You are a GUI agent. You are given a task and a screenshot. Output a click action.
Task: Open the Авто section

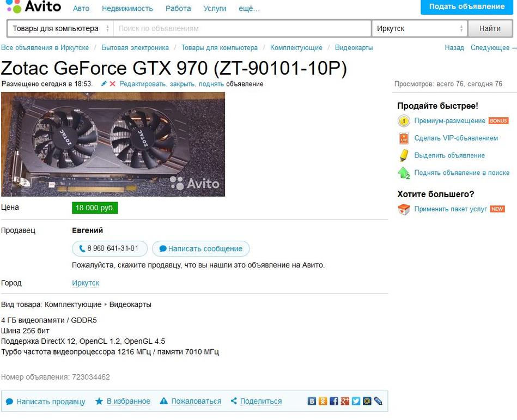pyautogui.click(x=81, y=9)
